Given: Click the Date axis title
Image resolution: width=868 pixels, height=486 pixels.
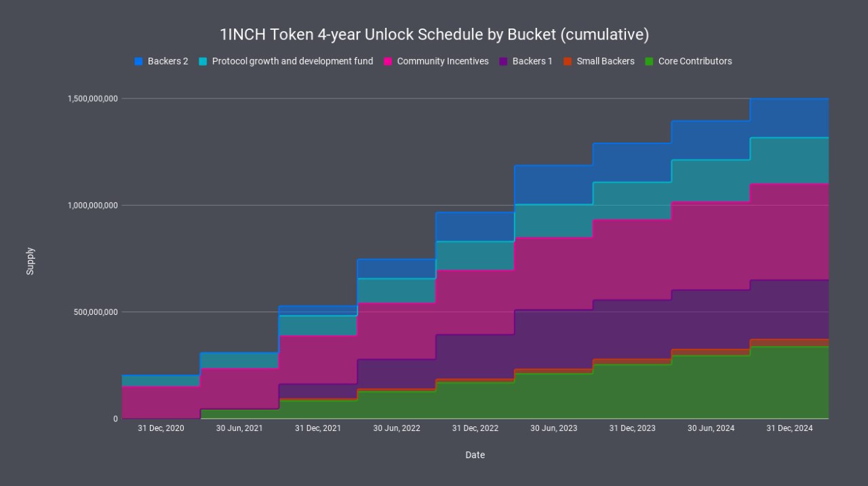Looking at the screenshot, I should pos(475,455).
